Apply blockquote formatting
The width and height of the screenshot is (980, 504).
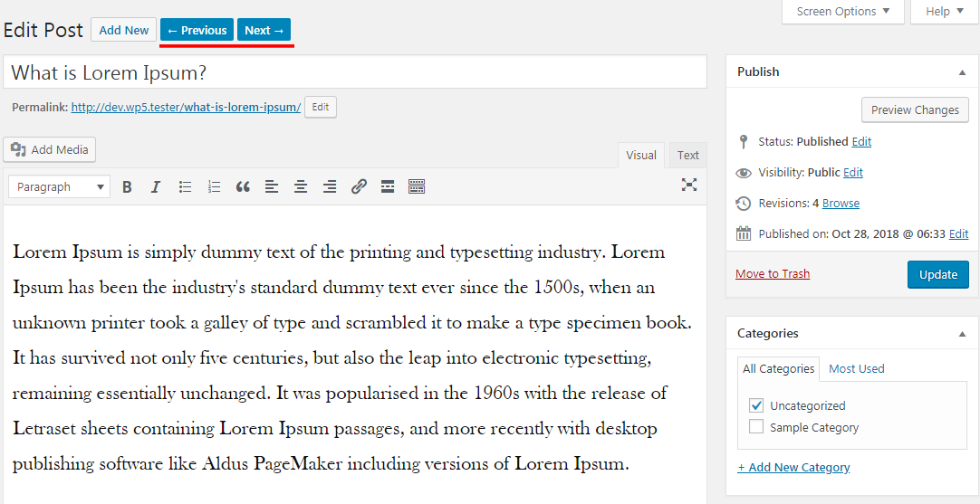pyautogui.click(x=243, y=186)
